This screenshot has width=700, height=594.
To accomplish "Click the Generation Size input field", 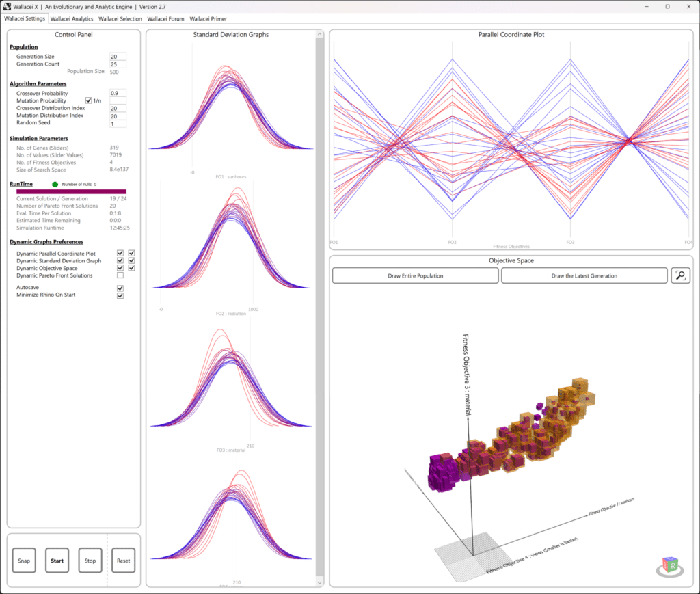I will click(x=118, y=57).
